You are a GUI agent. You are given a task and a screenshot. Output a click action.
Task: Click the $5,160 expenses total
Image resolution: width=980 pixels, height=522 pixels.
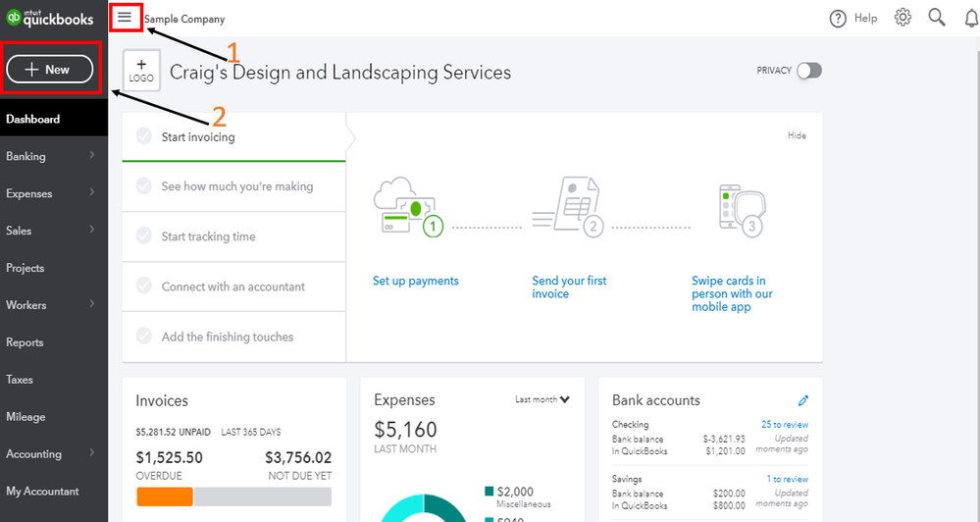coord(405,430)
